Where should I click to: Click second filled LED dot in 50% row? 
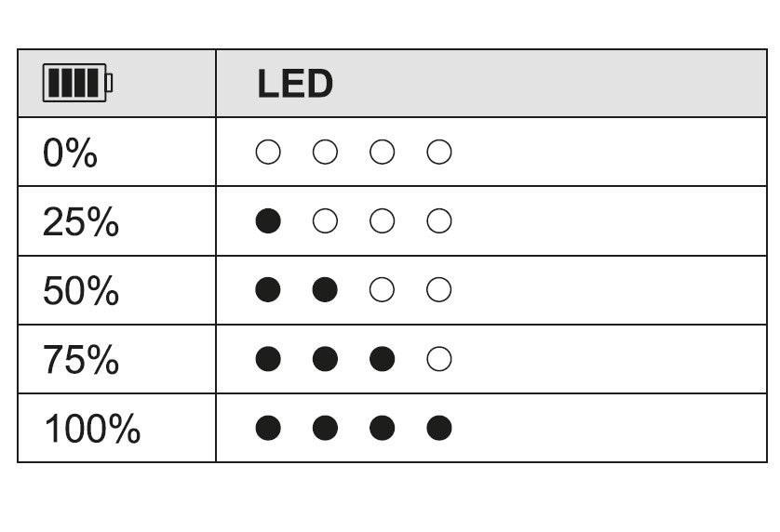pyautogui.click(x=325, y=289)
